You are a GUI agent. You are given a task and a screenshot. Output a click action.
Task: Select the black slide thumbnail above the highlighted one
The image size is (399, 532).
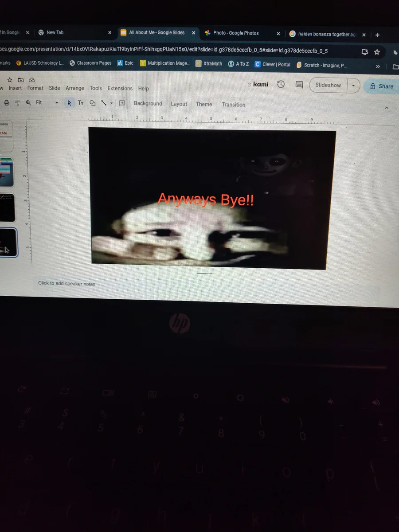[7, 207]
